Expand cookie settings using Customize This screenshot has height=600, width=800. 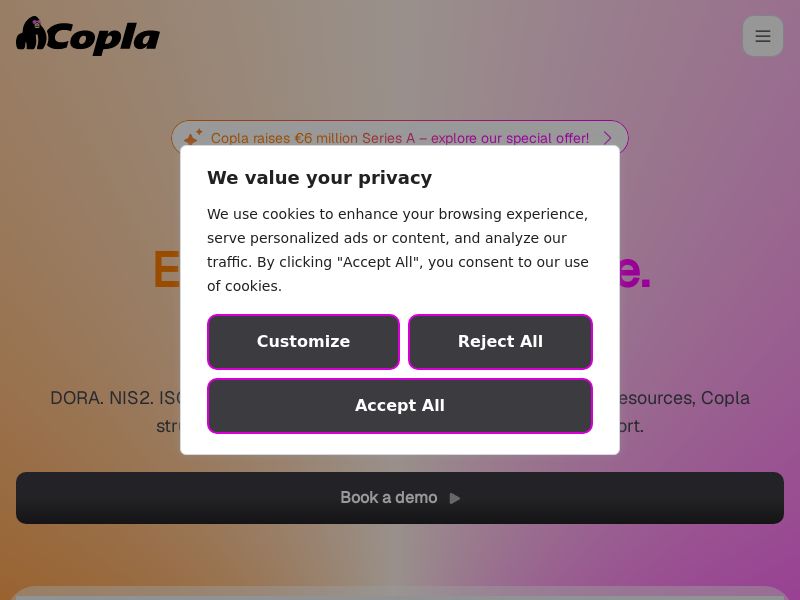point(303,342)
